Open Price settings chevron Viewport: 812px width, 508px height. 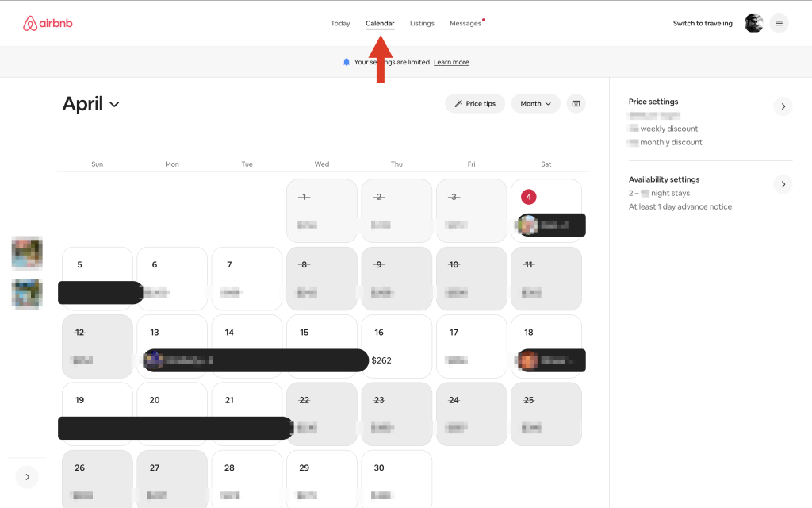(783, 106)
